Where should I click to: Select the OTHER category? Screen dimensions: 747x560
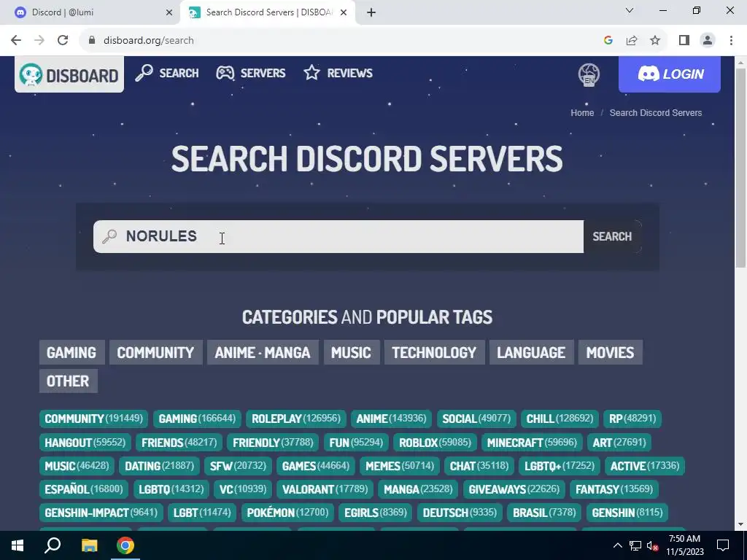coord(68,381)
